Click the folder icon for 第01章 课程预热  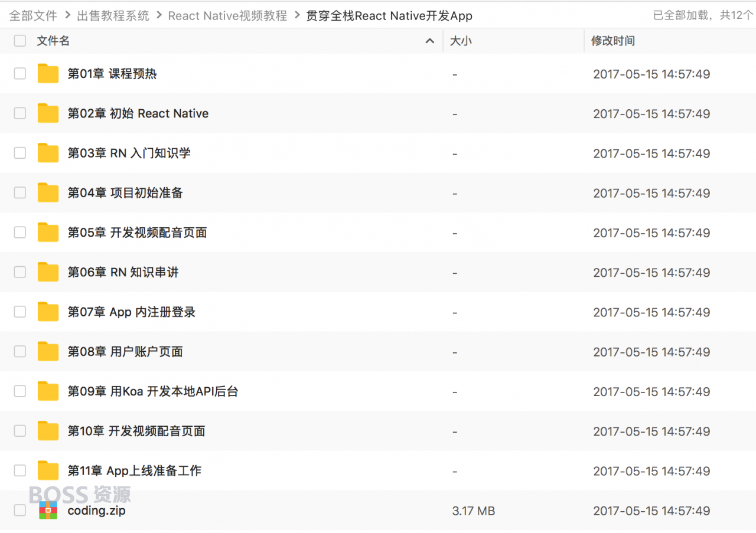click(48, 74)
